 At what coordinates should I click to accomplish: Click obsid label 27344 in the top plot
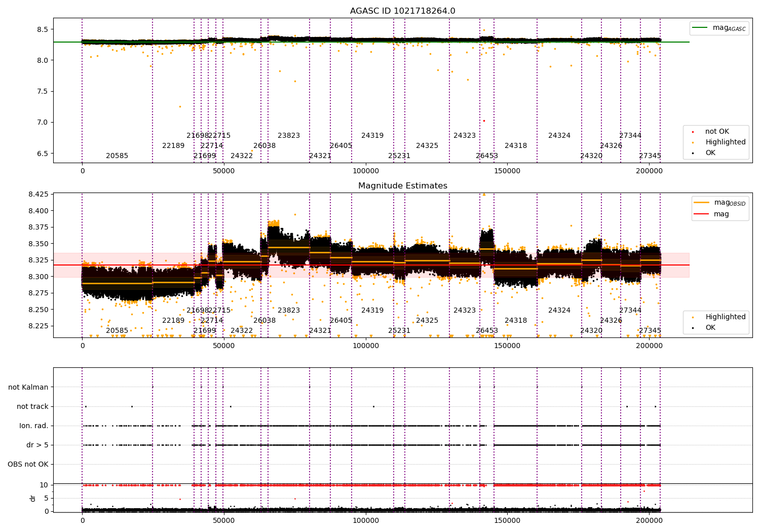[x=630, y=136]
